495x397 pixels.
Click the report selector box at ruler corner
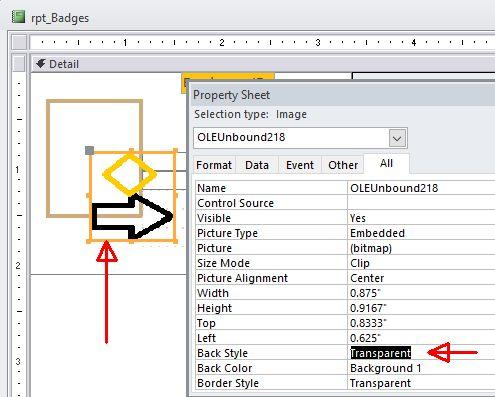(19, 42)
